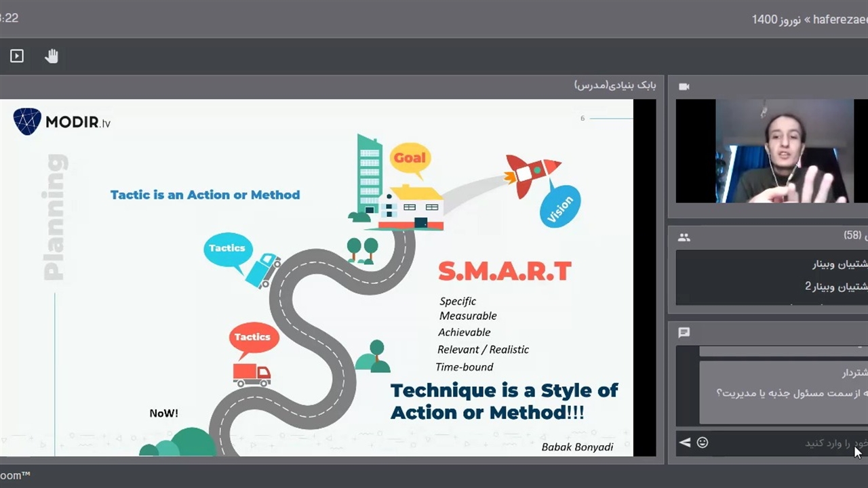This screenshot has width=868, height=488.
Task: Click the presenter name بابک بنیادی(مدرس) header
Action: (615, 85)
